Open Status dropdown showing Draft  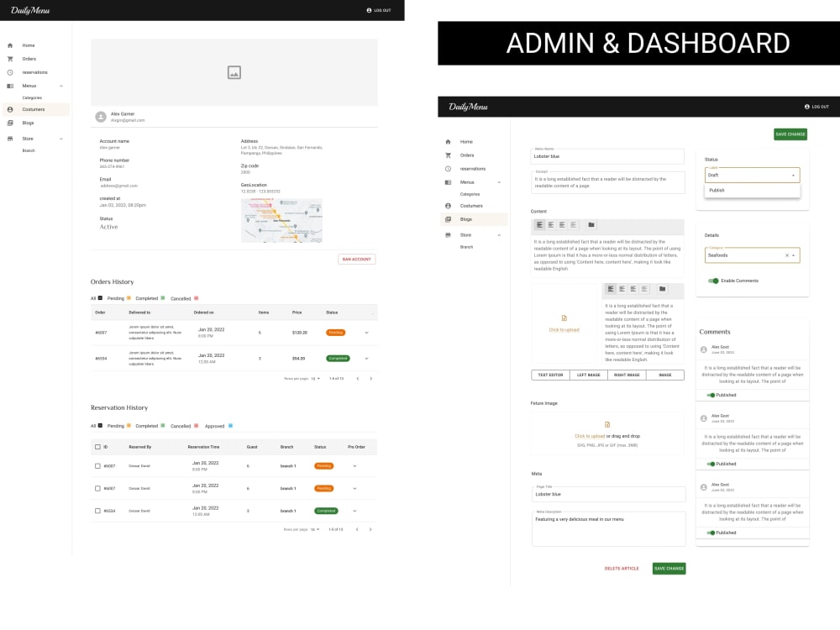pos(752,176)
